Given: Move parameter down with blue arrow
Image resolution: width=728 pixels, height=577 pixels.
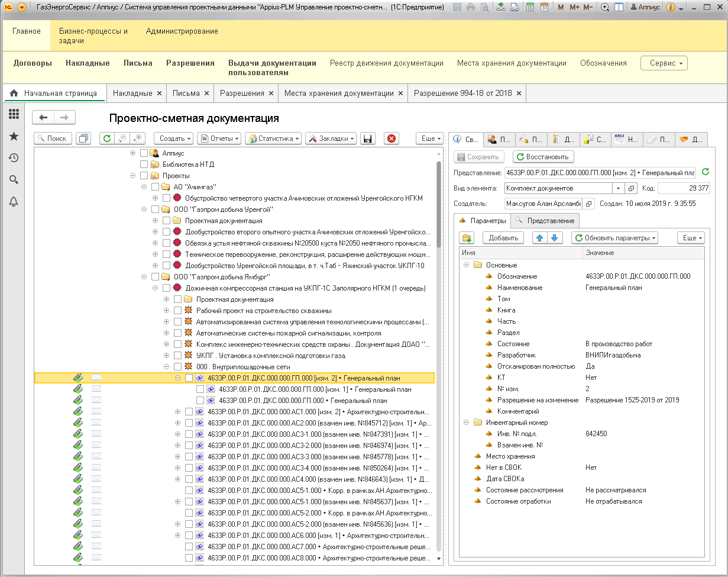Looking at the screenshot, I should 554,238.
